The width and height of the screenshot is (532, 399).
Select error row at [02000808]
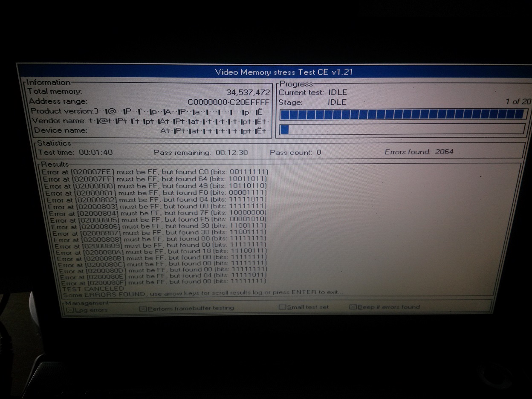pos(160,239)
